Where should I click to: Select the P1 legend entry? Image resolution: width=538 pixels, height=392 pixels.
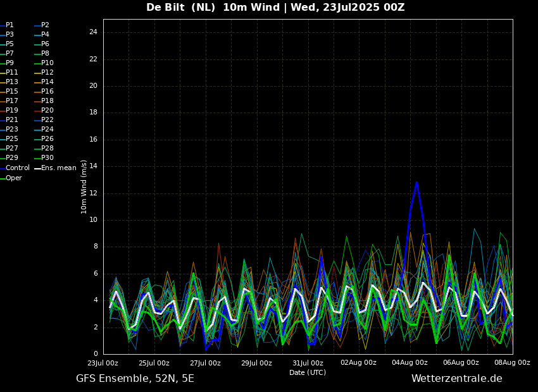pos(9,25)
